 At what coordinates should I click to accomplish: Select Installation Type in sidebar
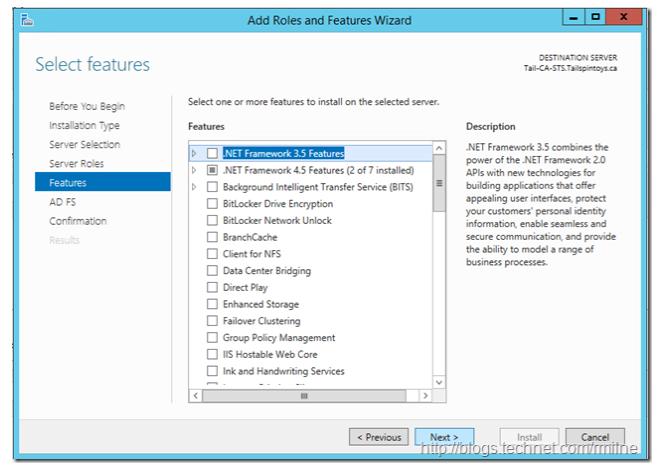click(84, 125)
